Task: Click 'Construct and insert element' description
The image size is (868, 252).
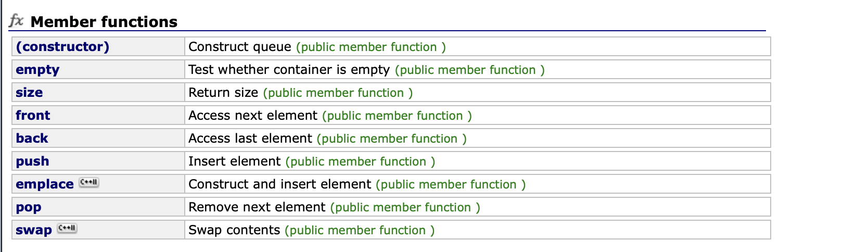Action: tap(280, 184)
